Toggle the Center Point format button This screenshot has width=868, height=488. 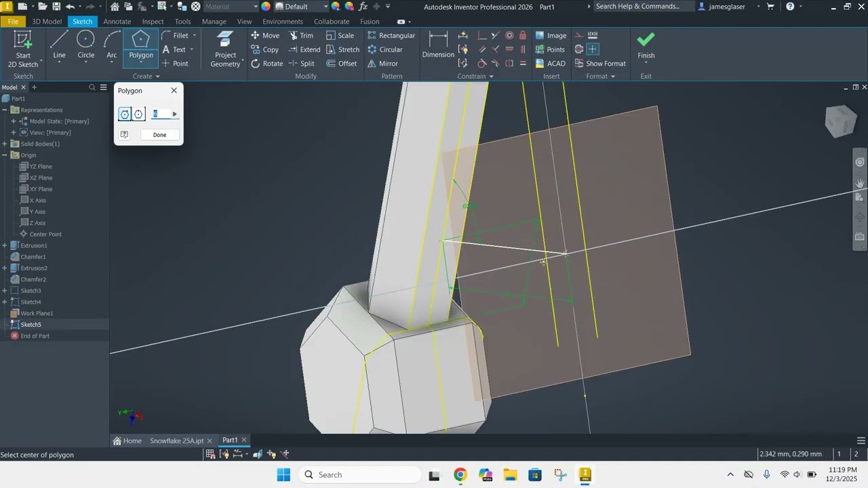593,49
